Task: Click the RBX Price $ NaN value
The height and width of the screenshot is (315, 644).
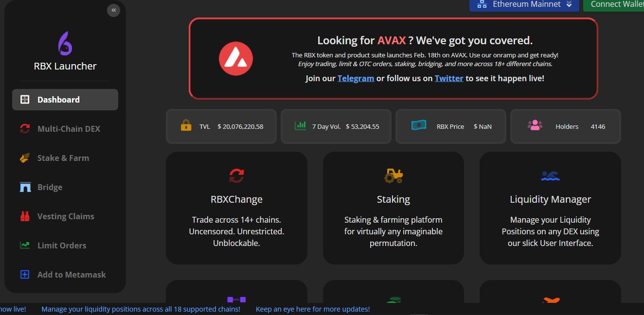Action: [483, 126]
